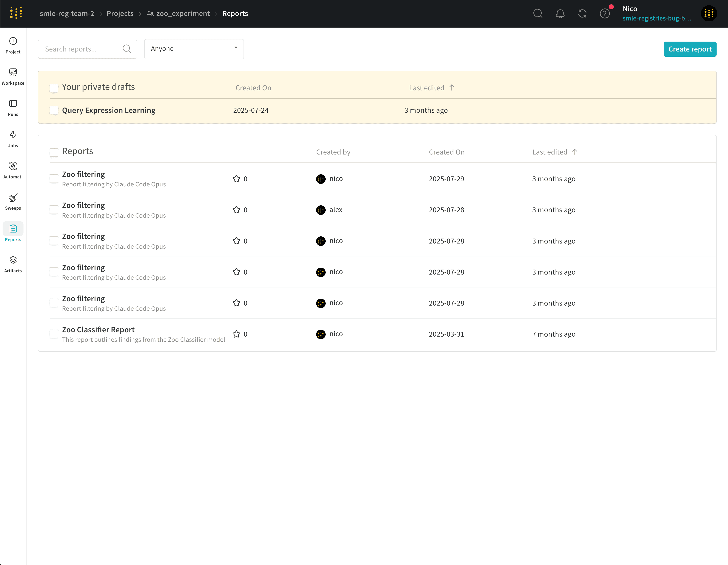The image size is (728, 565).
Task: Click the Create report button
Action: tap(690, 49)
